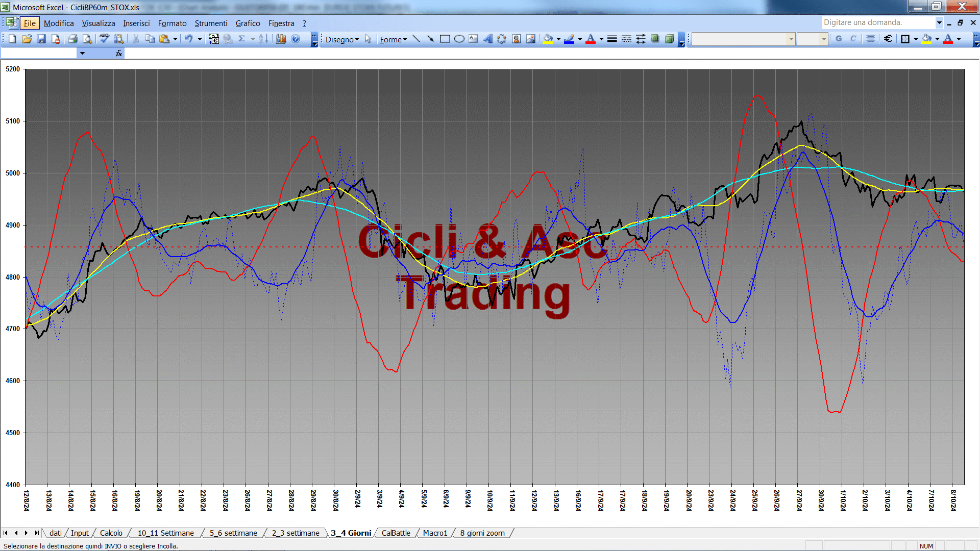Paste using the clipboard icon

(x=164, y=39)
